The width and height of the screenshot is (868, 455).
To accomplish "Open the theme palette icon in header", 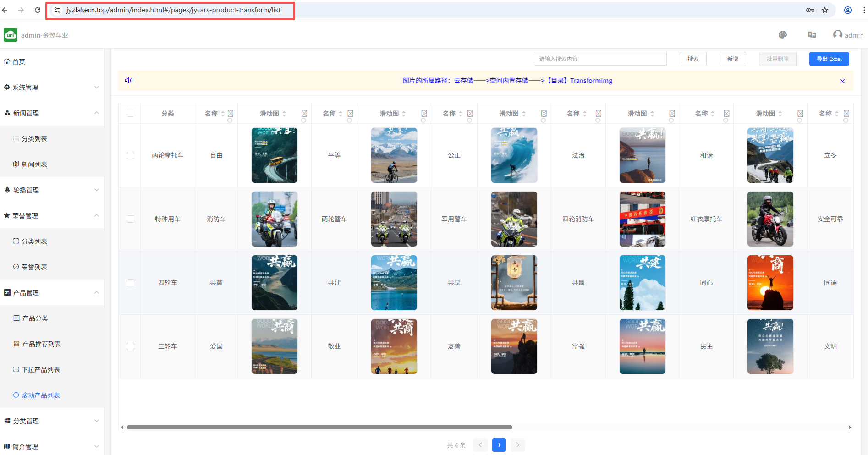I will 783,35.
